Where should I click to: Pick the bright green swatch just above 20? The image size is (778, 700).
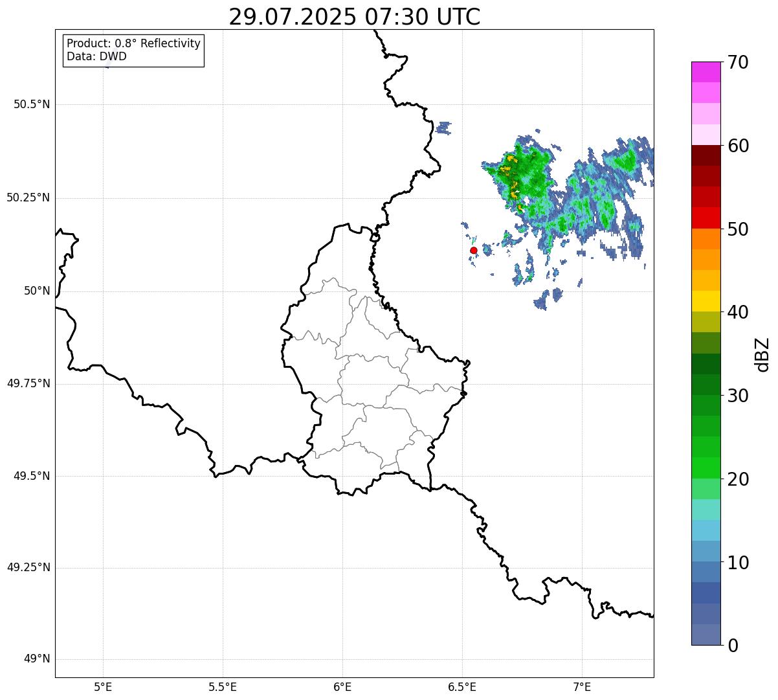click(x=706, y=468)
